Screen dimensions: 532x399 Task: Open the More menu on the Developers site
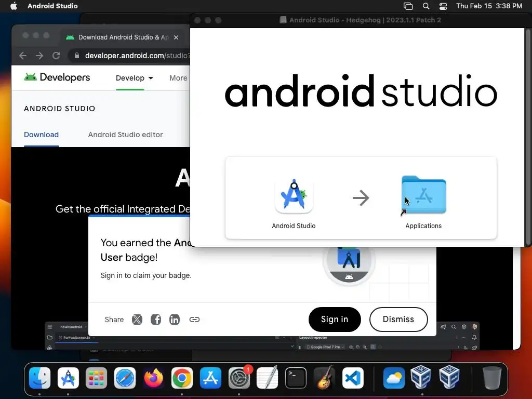[178, 78]
